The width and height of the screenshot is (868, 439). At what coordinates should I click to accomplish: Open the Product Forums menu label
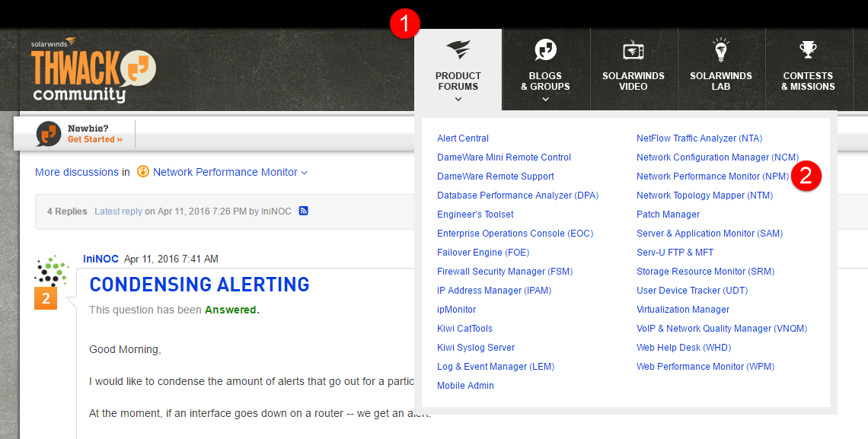[458, 81]
